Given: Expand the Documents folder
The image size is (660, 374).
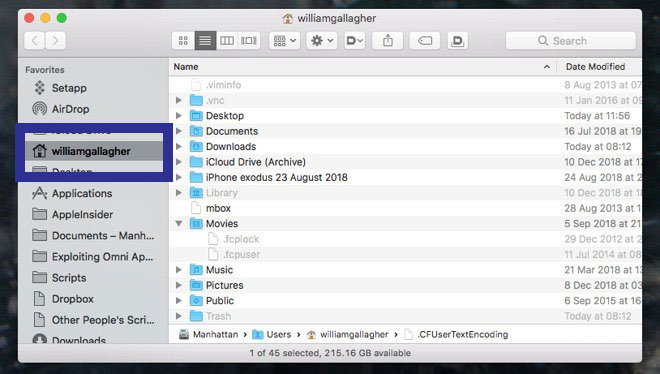Looking at the screenshot, I should [179, 131].
